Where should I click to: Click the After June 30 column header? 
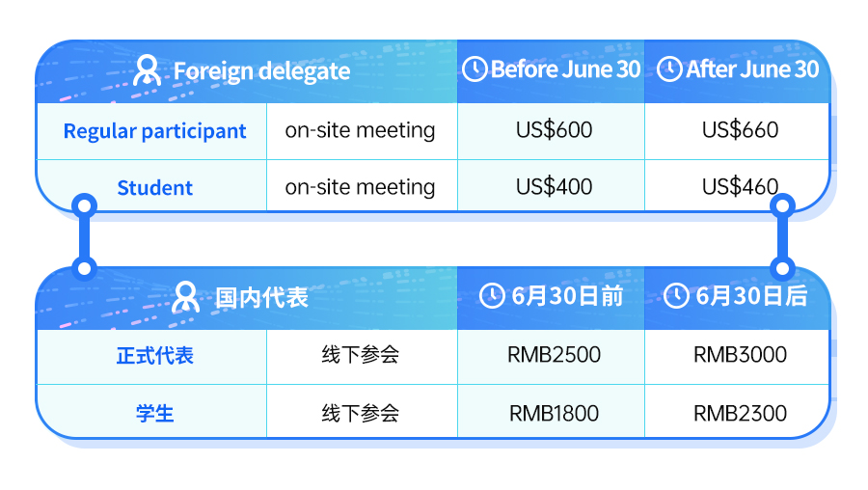click(x=738, y=71)
